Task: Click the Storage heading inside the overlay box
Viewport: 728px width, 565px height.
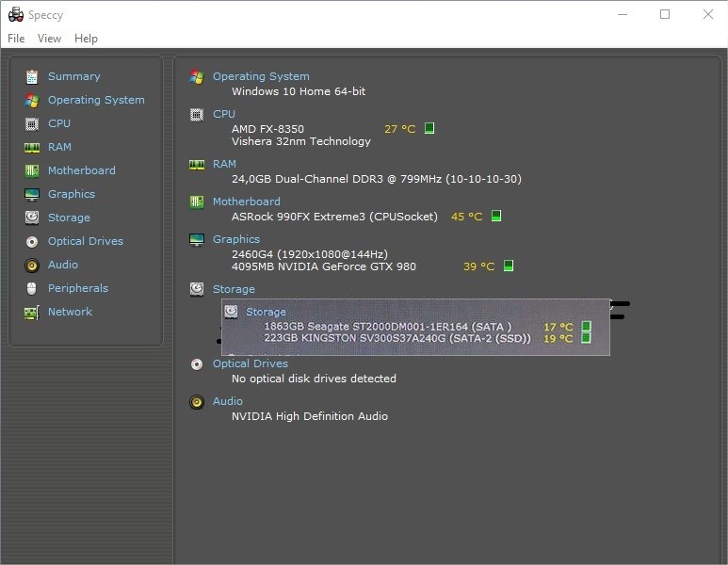Action: [266, 312]
